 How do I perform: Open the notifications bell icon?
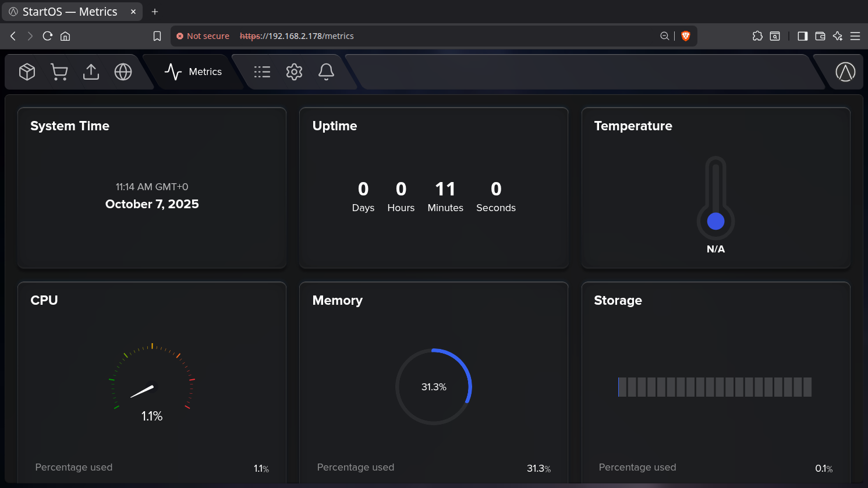point(326,72)
